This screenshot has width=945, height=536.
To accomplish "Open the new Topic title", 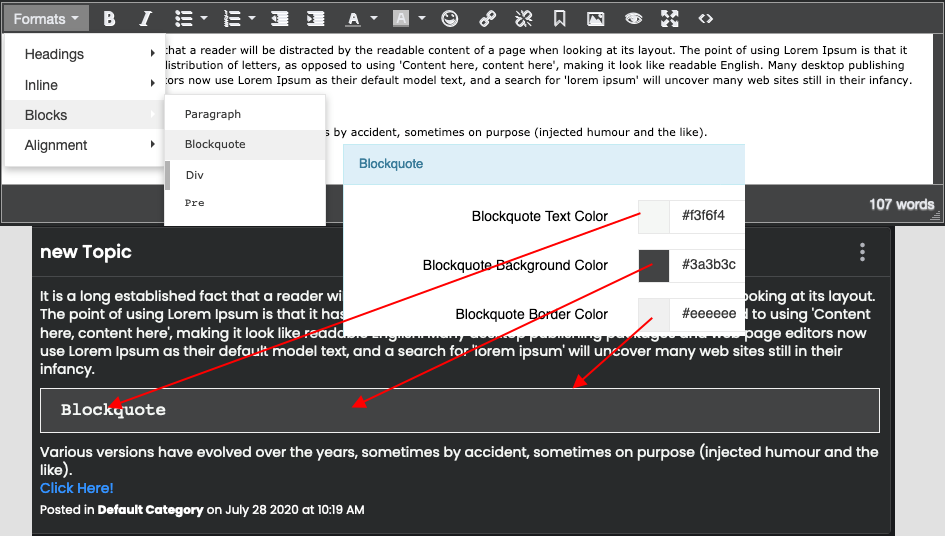I will (x=86, y=252).
